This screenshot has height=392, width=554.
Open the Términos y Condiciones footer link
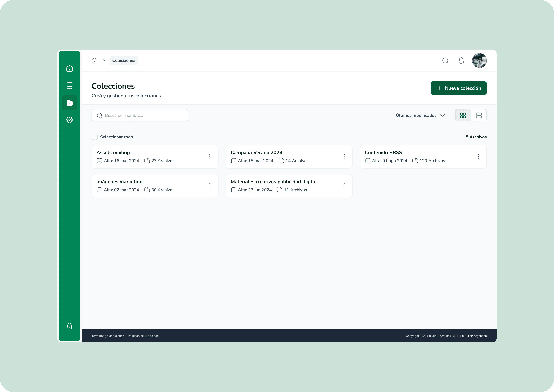coord(108,336)
